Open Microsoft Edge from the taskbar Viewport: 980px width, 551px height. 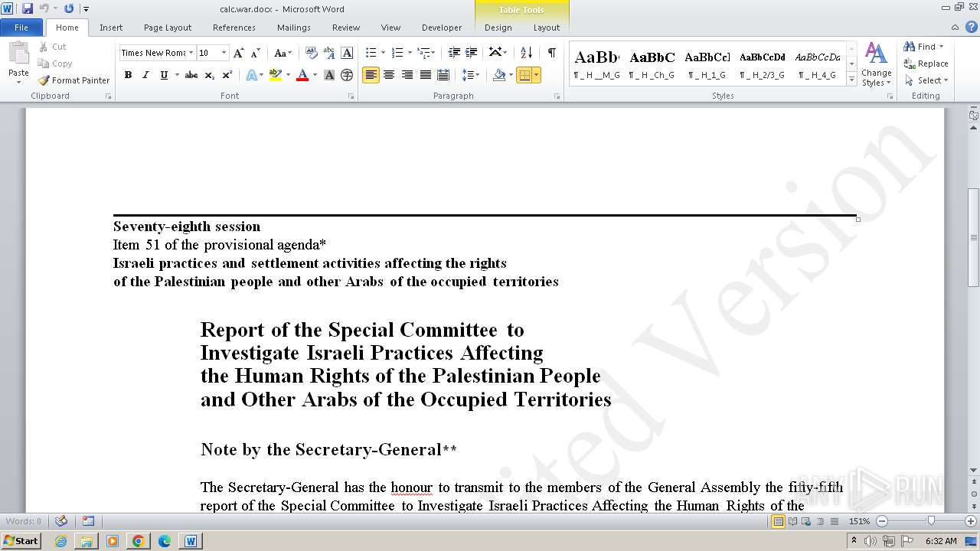[165, 541]
